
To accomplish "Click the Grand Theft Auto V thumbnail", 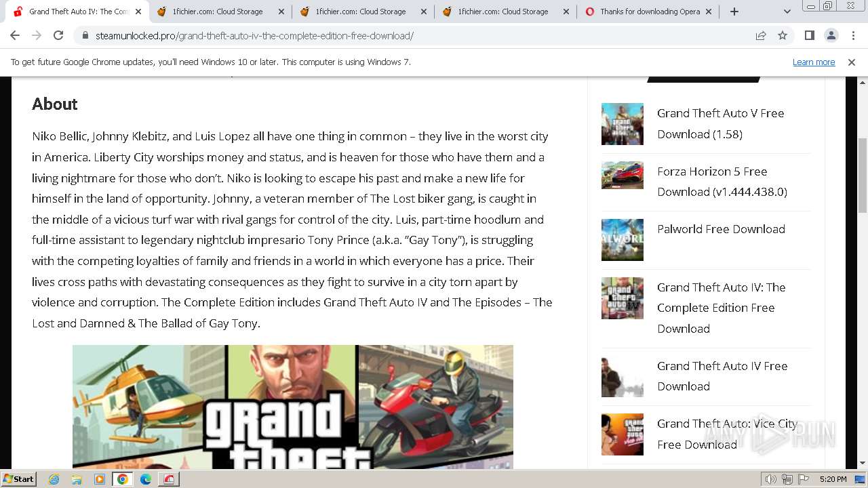I will (x=622, y=124).
